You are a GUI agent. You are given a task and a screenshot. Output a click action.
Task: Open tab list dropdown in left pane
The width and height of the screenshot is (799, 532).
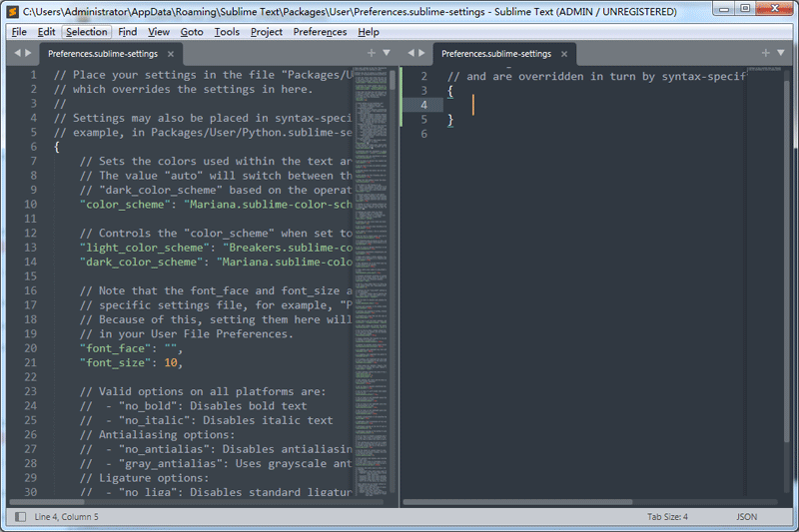click(x=387, y=53)
